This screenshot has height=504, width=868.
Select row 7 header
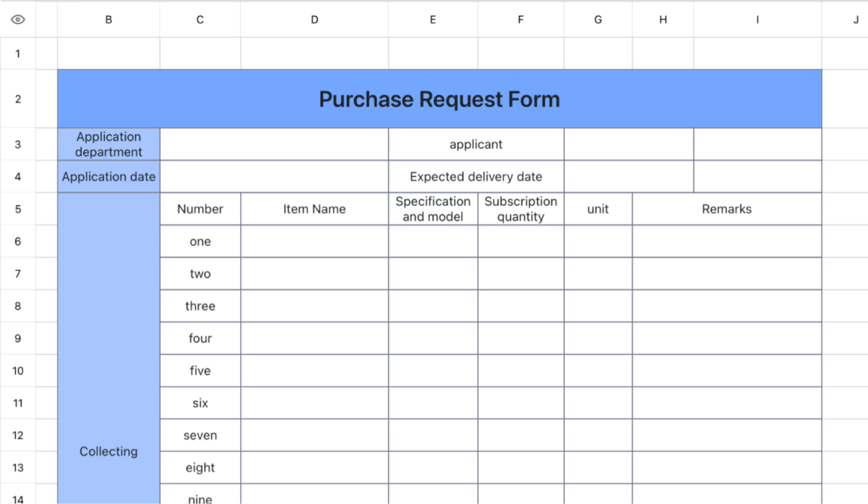pyautogui.click(x=18, y=274)
